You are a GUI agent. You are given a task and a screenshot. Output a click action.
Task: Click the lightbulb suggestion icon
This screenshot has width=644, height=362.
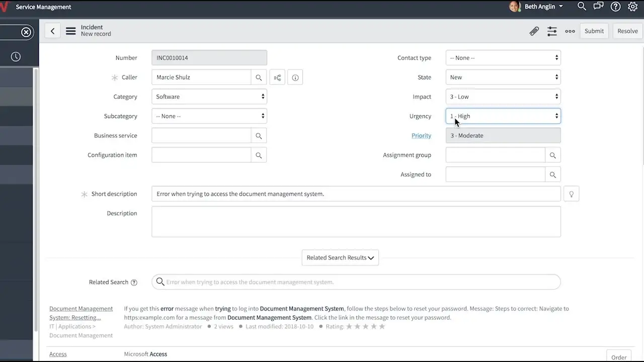(x=571, y=194)
